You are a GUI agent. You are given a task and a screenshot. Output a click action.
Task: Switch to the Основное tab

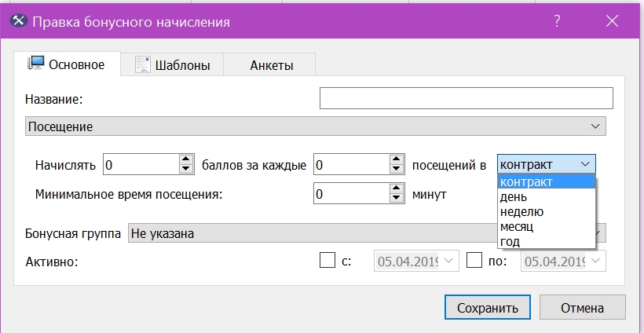point(67,64)
